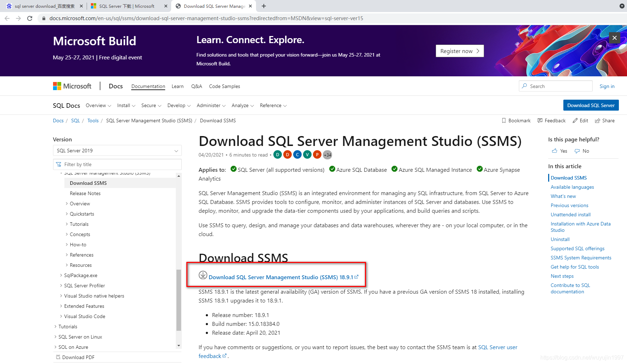Go to Previous versions section link
Viewport: 627px width, 364px height.
coord(569,205)
